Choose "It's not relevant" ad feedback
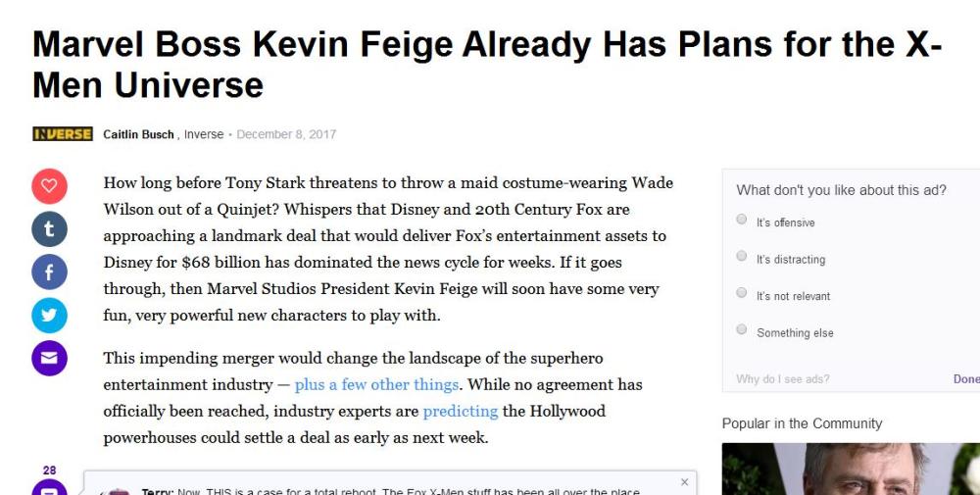The width and height of the screenshot is (980, 495). pyautogui.click(x=742, y=293)
